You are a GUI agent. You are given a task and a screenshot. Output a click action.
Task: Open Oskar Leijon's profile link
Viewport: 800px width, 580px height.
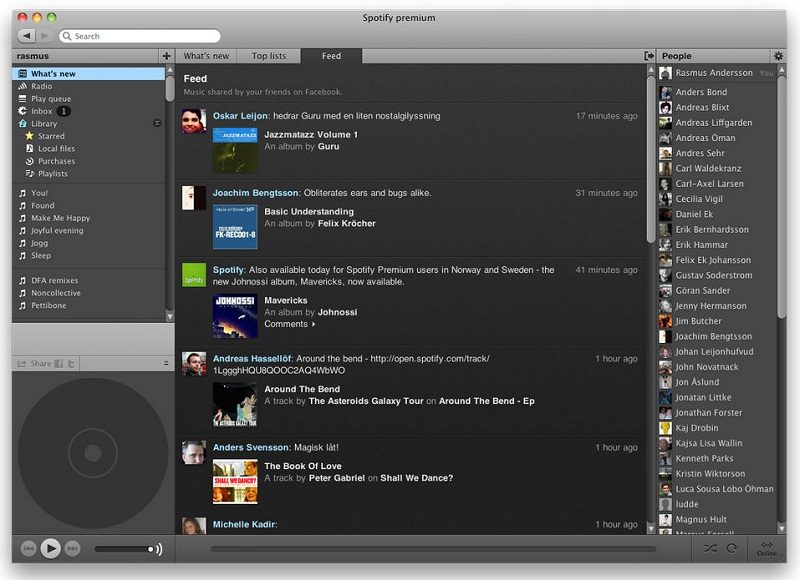click(x=240, y=116)
